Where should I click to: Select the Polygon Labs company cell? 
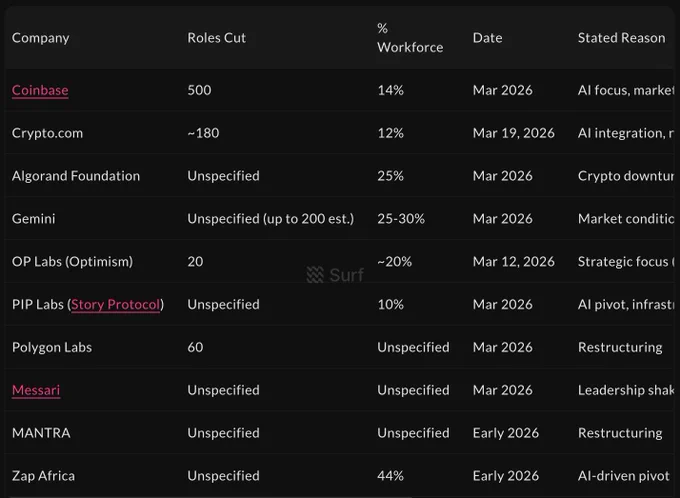click(52, 347)
